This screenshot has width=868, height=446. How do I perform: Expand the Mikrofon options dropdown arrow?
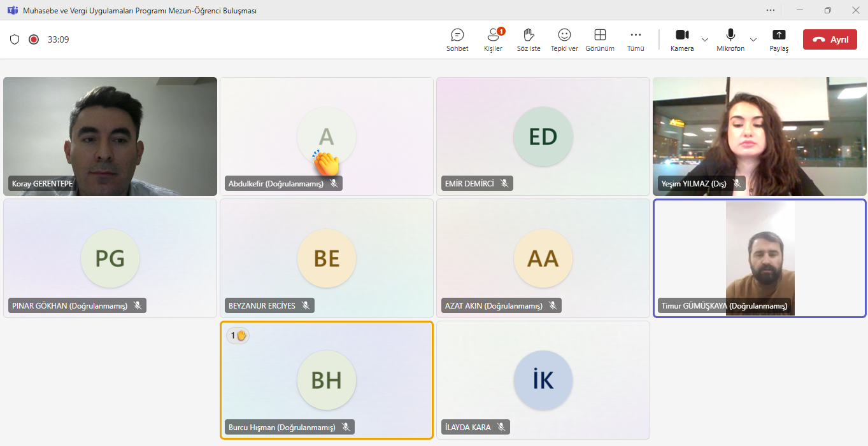[x=753, y=39]
